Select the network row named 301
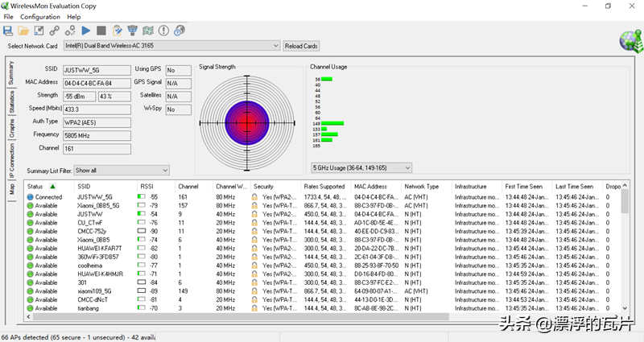The width and height of the screenshot is (644, 342). point(323,282)
